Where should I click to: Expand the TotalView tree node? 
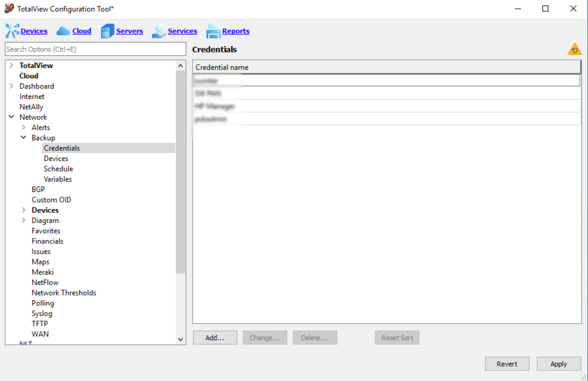pos(12,65)
